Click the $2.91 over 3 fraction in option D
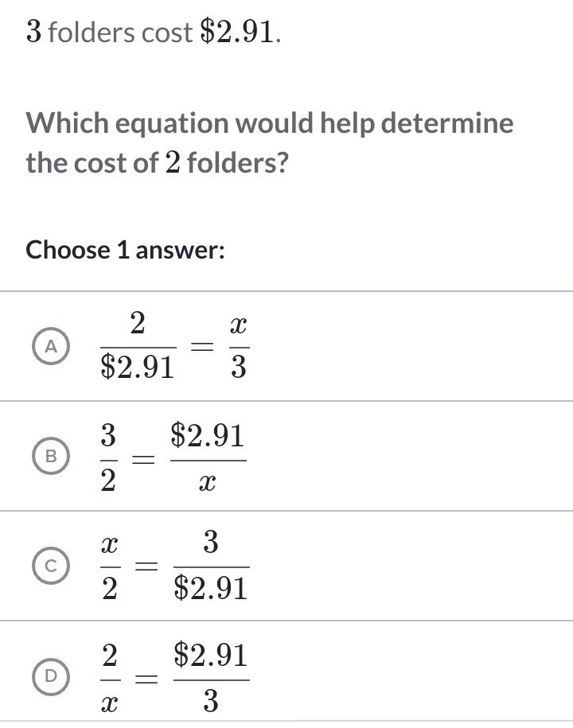The height and width of the screenshot is (728, 573). point(210,675)
